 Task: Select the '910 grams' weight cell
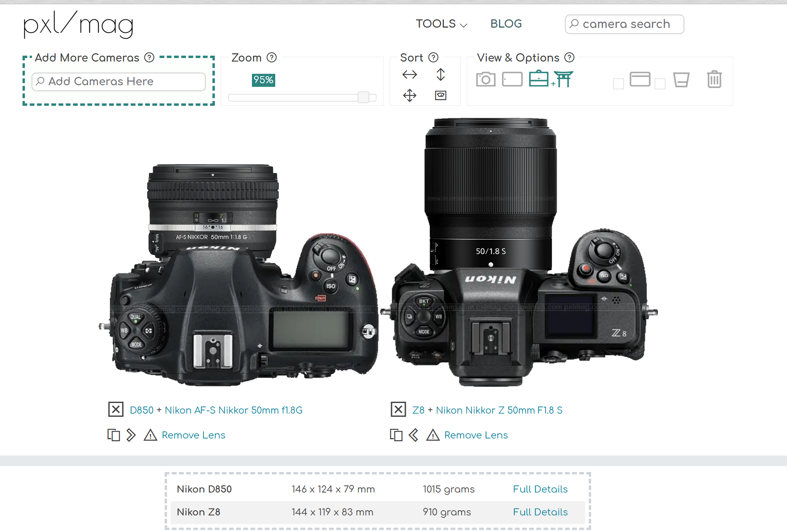[447, 512]
